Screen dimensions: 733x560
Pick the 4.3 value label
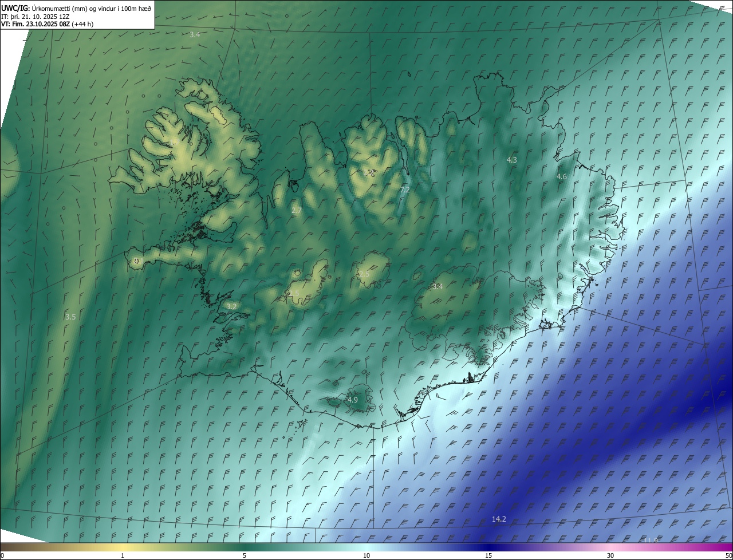[512, 160]
